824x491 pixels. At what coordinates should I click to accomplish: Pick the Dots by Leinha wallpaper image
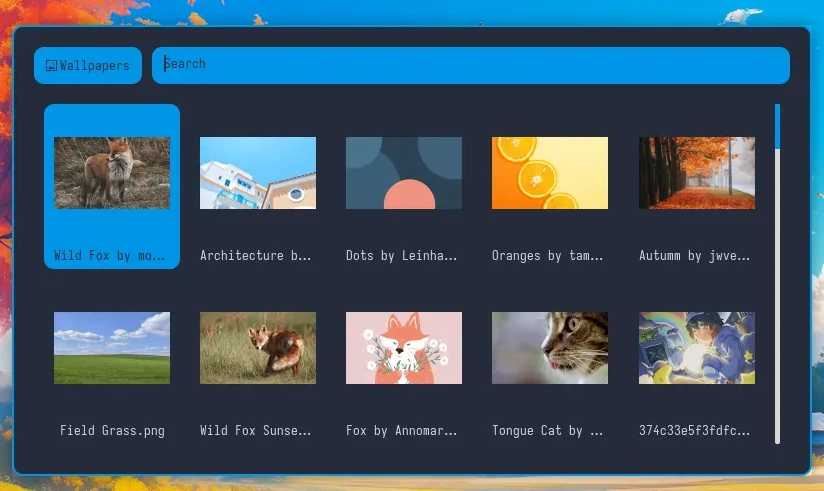point(404,173)
